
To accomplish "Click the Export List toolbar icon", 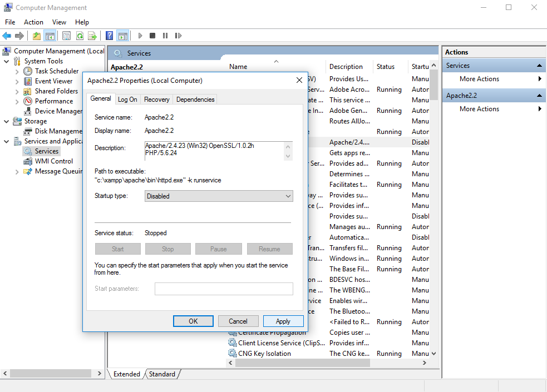I will click(x=92, y=35).
